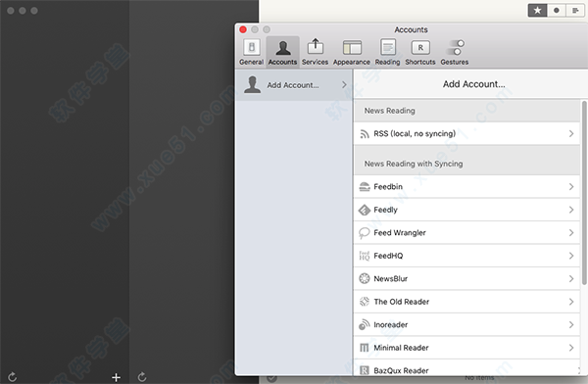Expand the Feedbin row chevron
This screenshot has height=384, width=588.
[571, 187]
